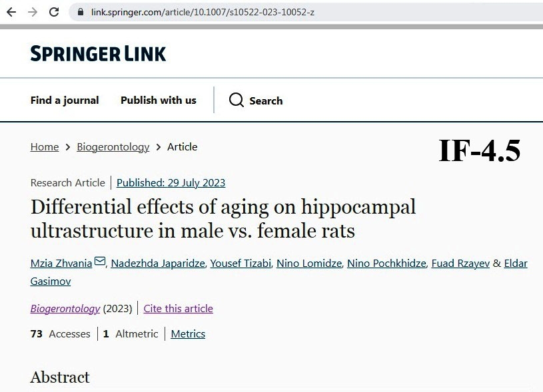Click the browser back arrow
Viewport: 543px width, 392px height.
click(11, 12)
